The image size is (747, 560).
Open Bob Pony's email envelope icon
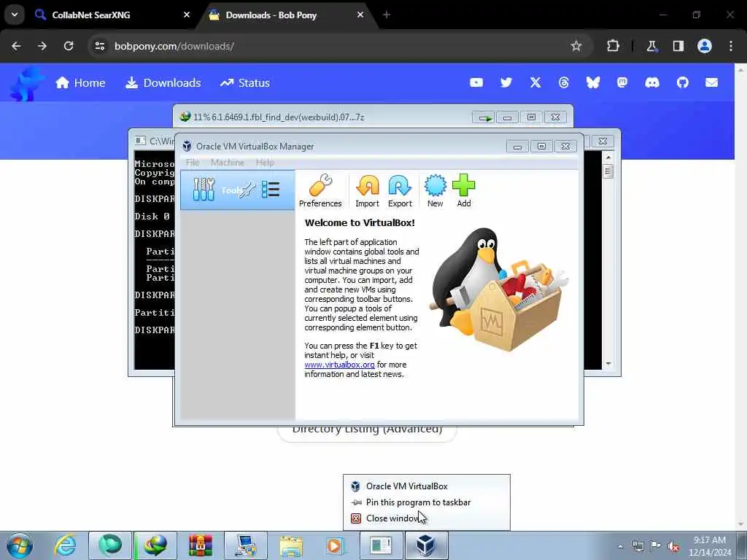(711, 83)
